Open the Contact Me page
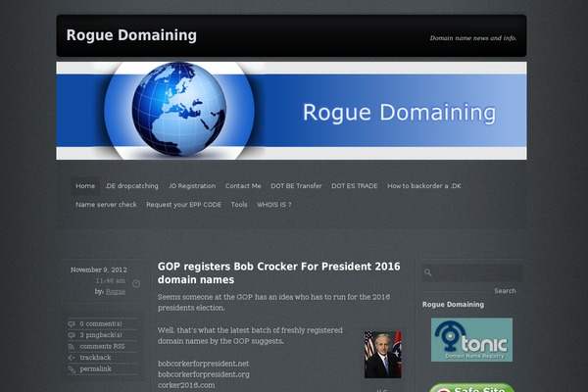588x392 pixels. [x=243, y=185]
